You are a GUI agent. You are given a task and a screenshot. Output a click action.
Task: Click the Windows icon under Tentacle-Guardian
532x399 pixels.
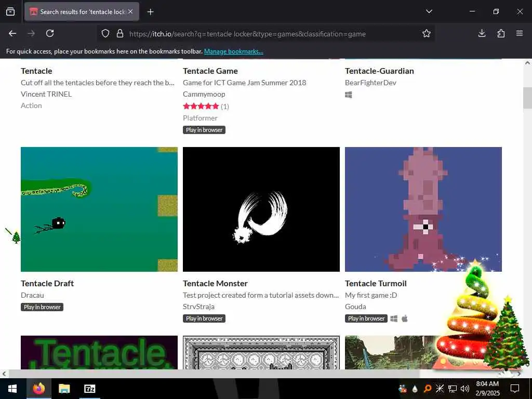[349, 95]
